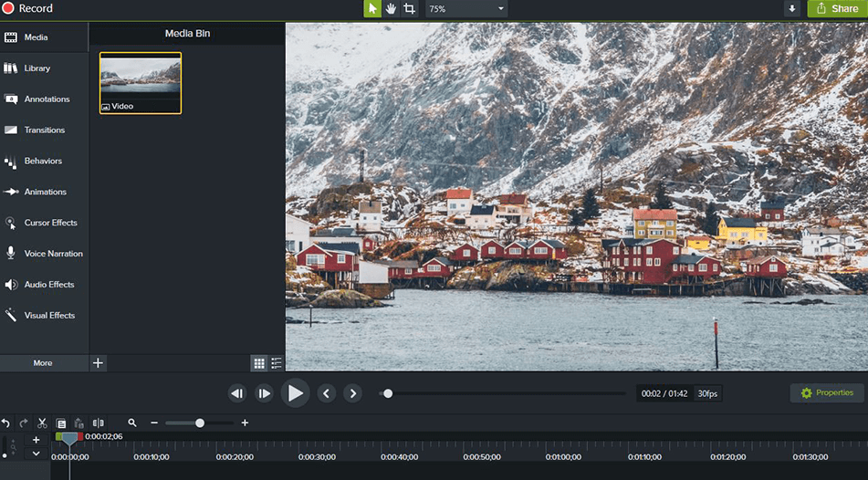Open the Behaviors tab
Viewport: 868px width, 480px height.
[44, 162]
